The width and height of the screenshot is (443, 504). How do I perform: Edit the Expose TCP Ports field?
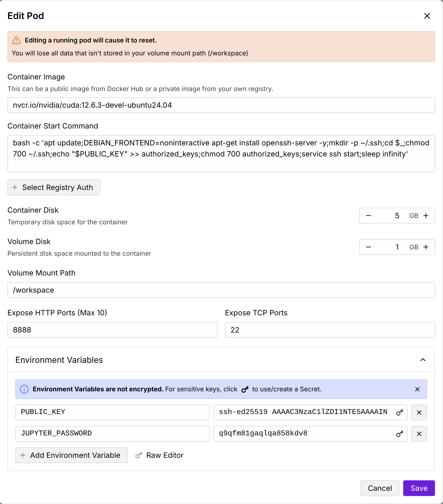[330, 330]
